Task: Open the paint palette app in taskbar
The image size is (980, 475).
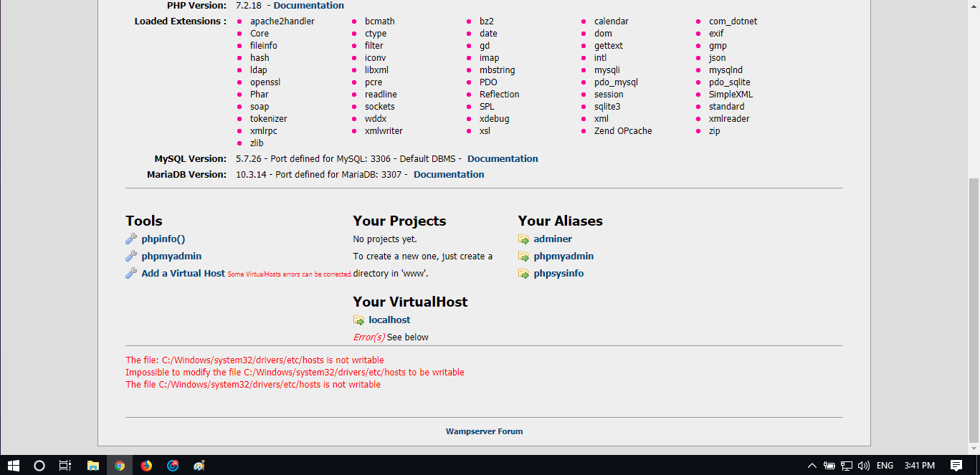Action: pos(199,465)
